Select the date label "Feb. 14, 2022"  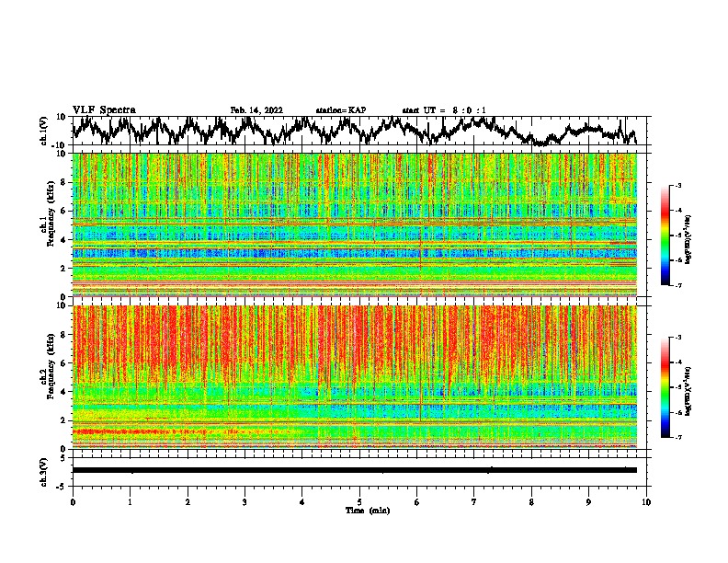256,110
